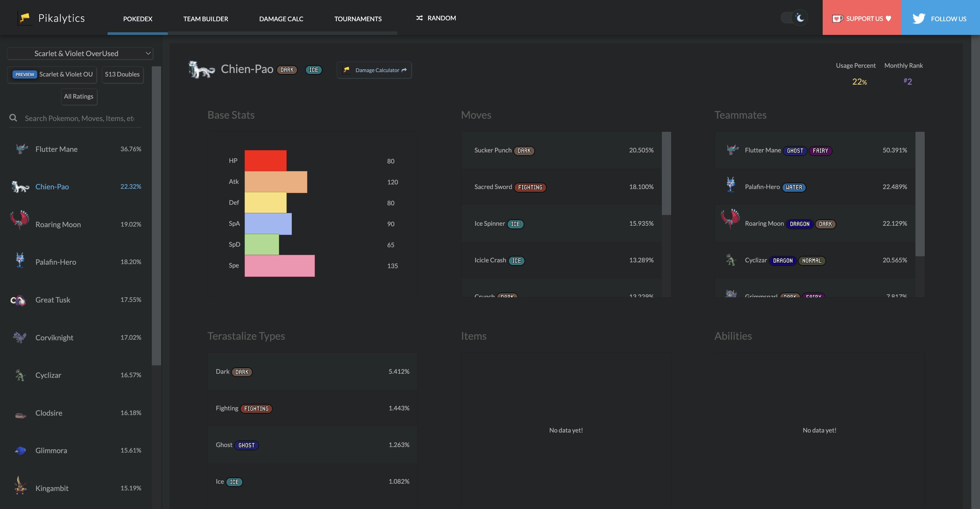Click the Glimmora sprite in sidebar

tap(20, 451)
